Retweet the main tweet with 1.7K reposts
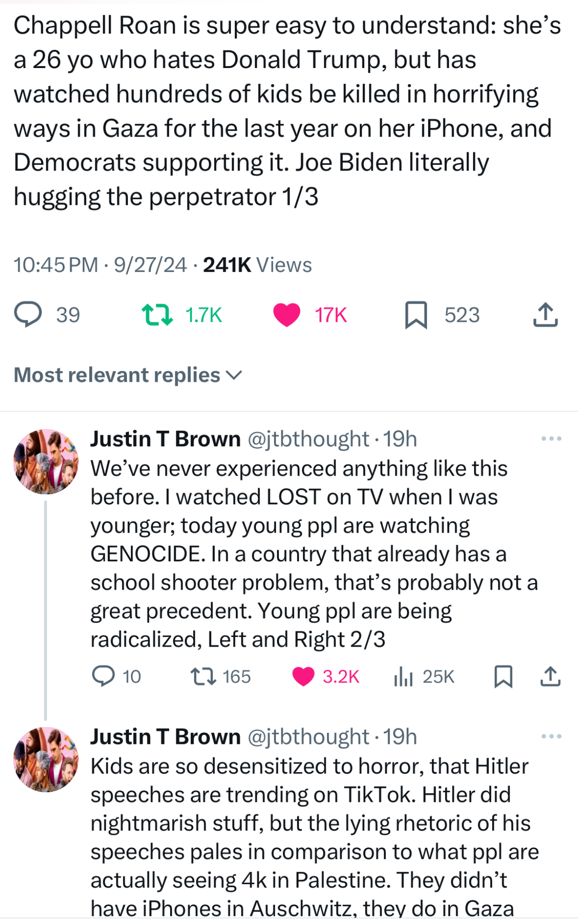Screen dimensions: 578x924 click(157, 315)
